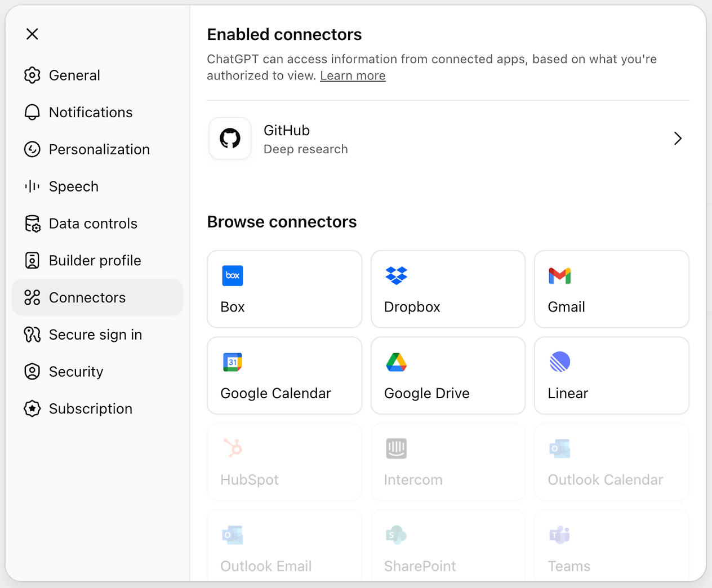Select the HubSpot connector label

tap(250, 480)
